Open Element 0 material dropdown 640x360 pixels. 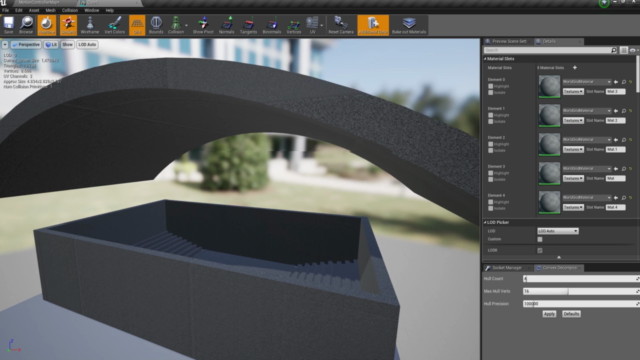[x=587, y=82]
